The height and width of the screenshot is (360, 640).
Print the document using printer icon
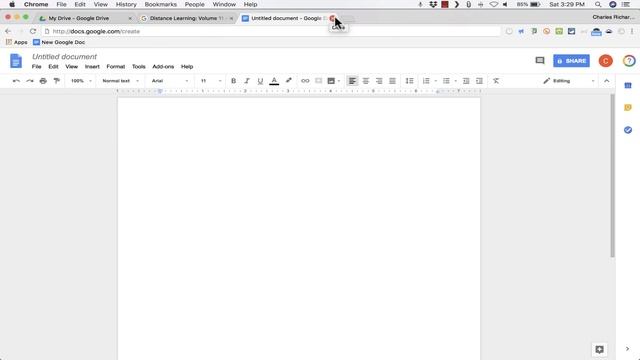click(x=43, y=81)
